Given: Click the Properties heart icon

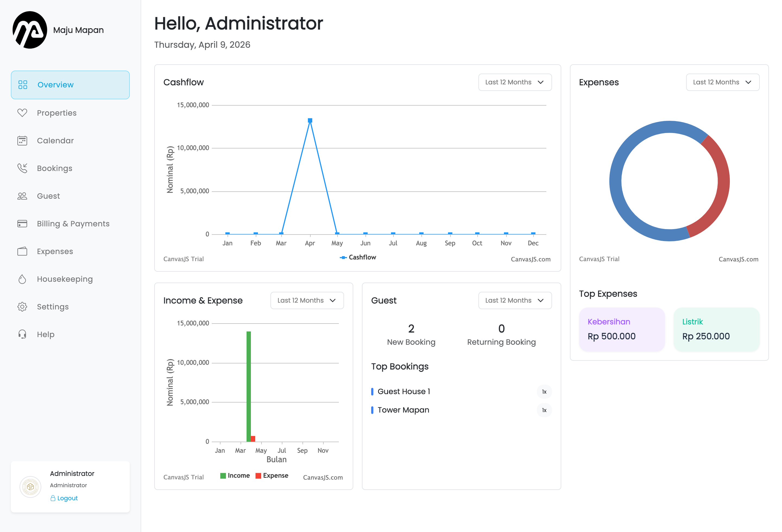Looking at the screenshot, I should point(22,113).
